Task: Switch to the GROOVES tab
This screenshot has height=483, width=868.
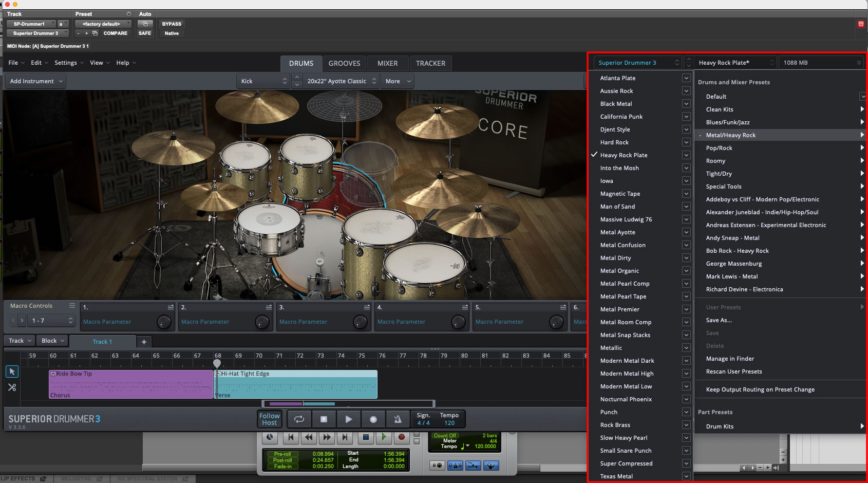Action: (344, 63)
